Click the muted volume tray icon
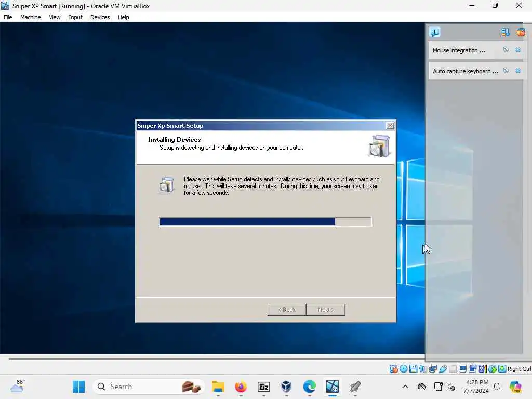532x399 pixels. tap(451, 387)
